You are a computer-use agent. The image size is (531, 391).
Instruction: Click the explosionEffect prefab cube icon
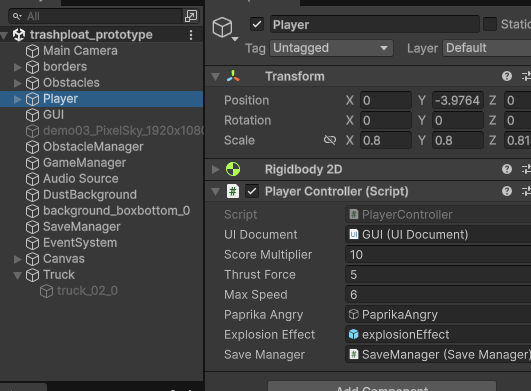(x=354, y=334)
